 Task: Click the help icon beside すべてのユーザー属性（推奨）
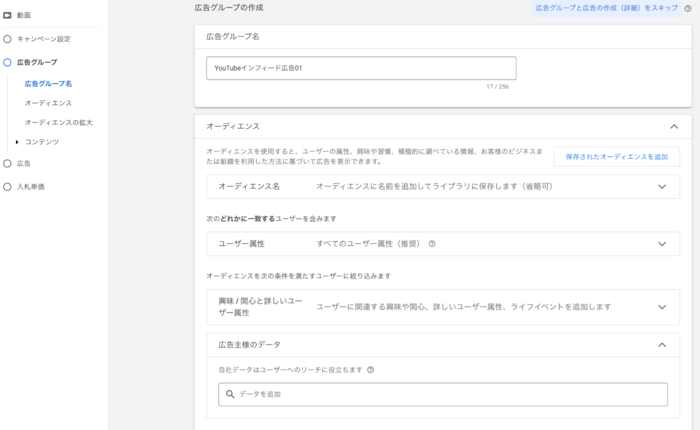pos(432,244)
